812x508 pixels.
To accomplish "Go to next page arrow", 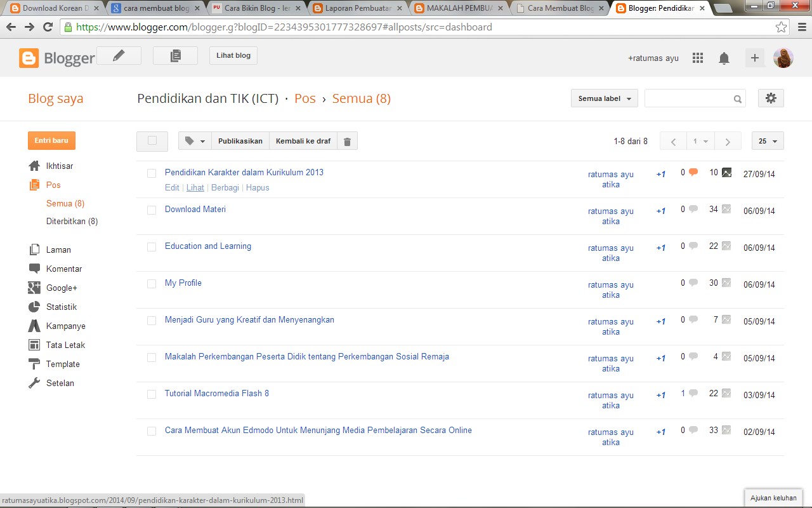I will (x=728, y=141).
